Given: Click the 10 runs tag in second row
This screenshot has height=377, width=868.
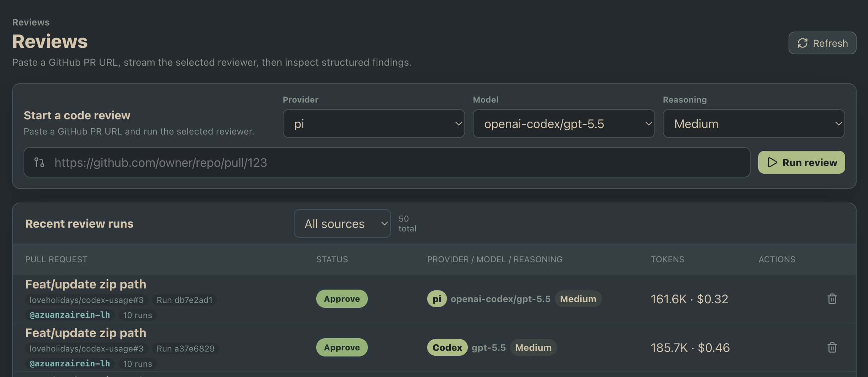Looking at the screenshot, I should (137, 364).
